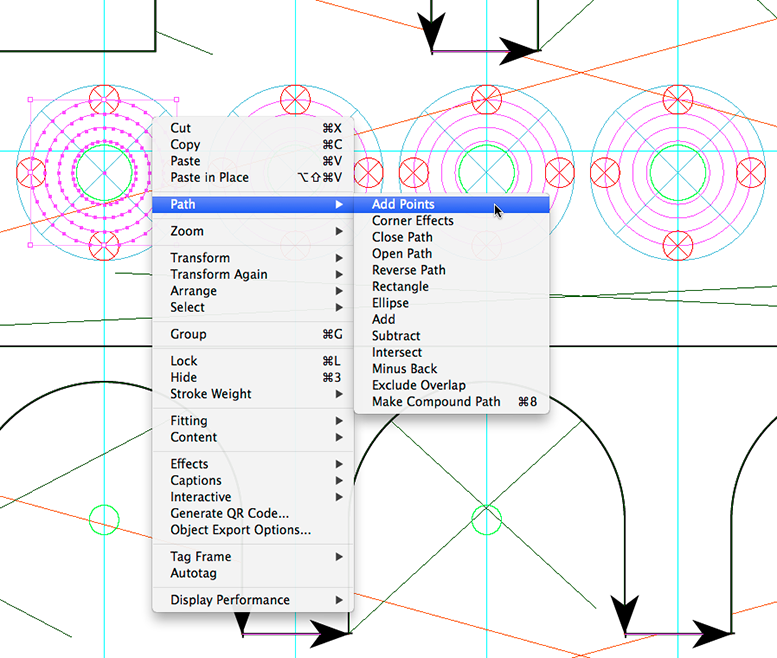Choose Cut from the context menu
This screenshot has height=658, width=777.
pos(253,128)
